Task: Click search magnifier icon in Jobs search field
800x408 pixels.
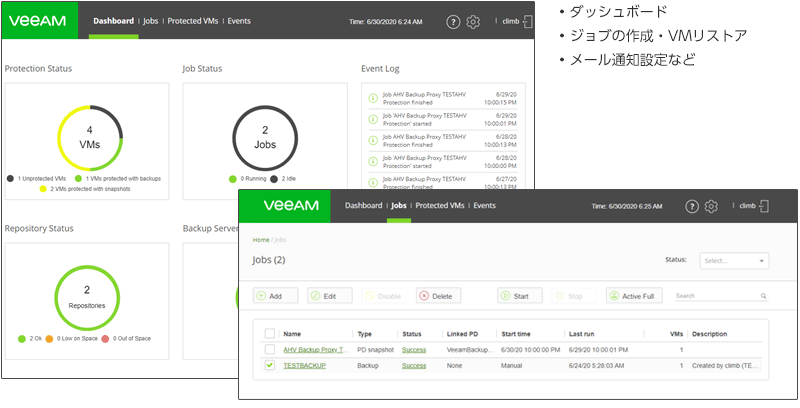Action: point(763,296)
